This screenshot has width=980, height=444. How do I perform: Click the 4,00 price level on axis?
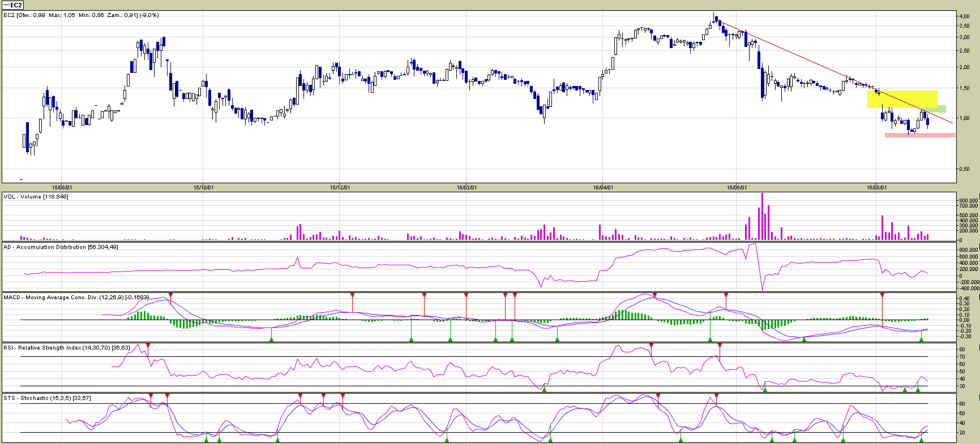[x=963, y=16]
